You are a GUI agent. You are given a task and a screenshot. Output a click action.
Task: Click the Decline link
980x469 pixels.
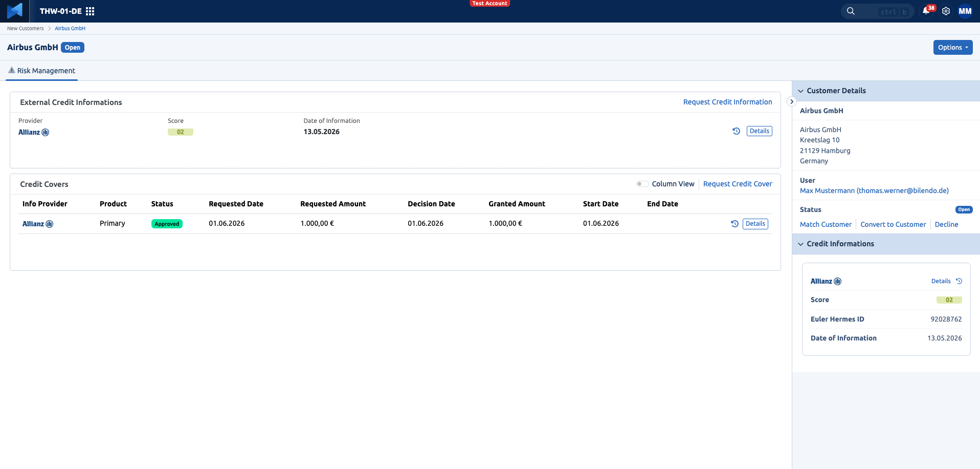[947, 224]
